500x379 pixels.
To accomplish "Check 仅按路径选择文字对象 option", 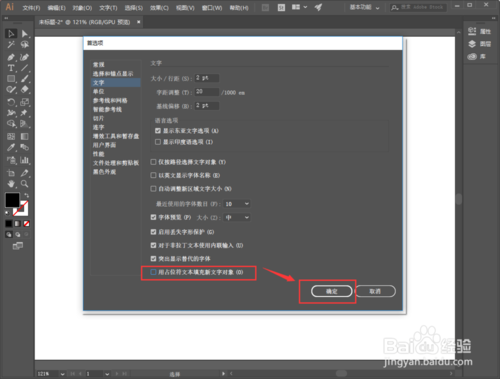I will [153, 162].
